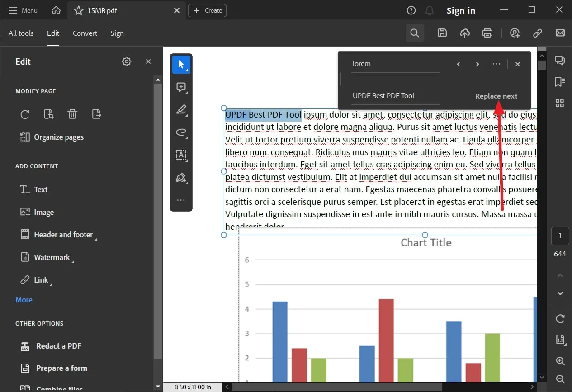The height and width of the screenshot is (392, 572).
Task: Select the Text box tool
Action: click(181, 155)
